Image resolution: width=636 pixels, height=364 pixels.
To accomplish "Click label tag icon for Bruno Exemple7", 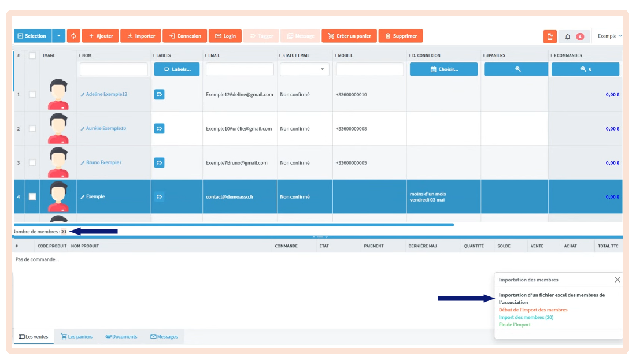I will pyautogui.click(x=160, y=162).
